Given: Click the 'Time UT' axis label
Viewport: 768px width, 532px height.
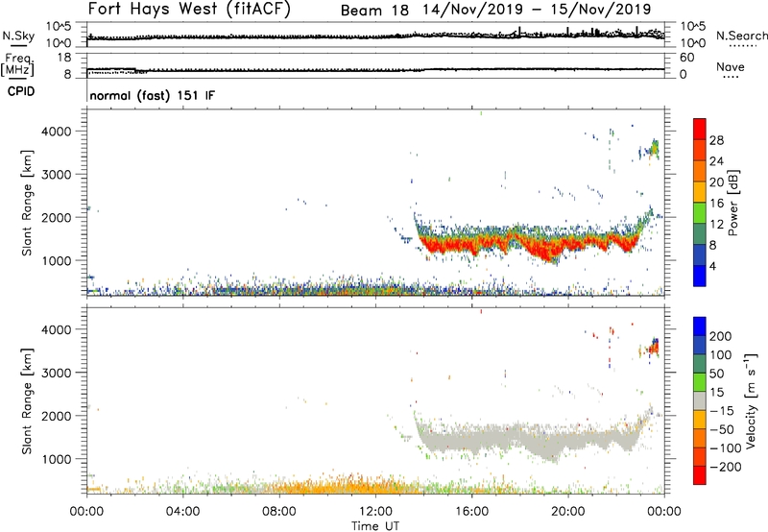Looking at the screenshot, I should pos(375,526).
